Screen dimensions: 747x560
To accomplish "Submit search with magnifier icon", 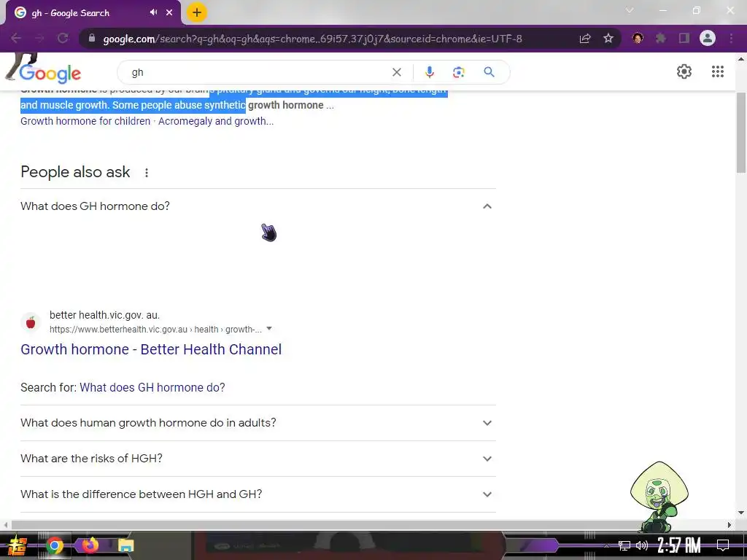I will [489, 72].
